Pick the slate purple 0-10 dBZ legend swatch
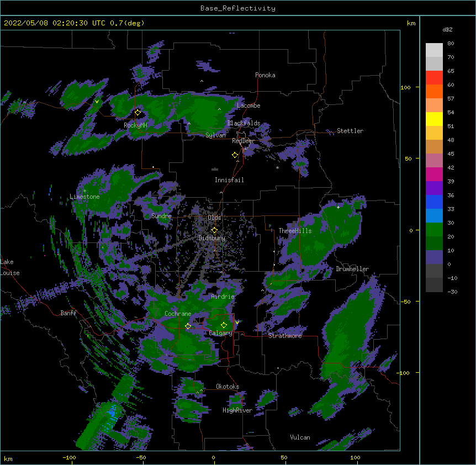This screenshot has height=465, width=476. [x=434, y=257]
